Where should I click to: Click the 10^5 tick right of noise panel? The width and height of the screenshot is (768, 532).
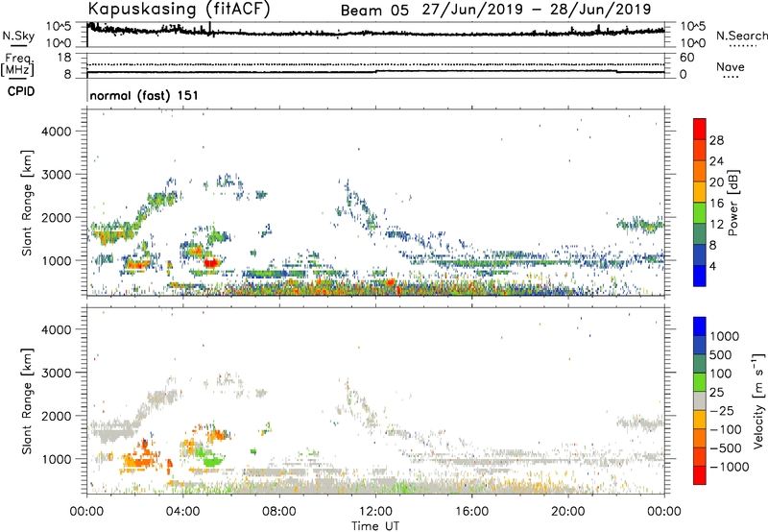coord(693,26)
